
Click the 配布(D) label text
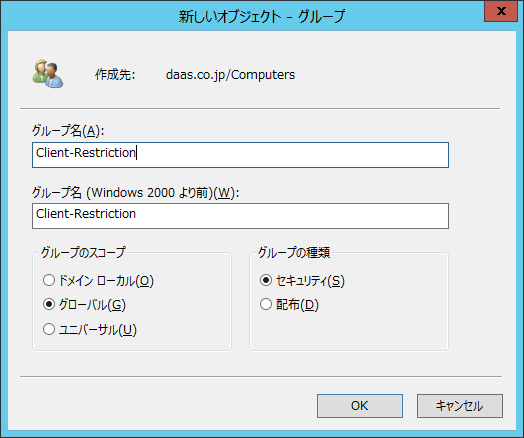point(297,305)
